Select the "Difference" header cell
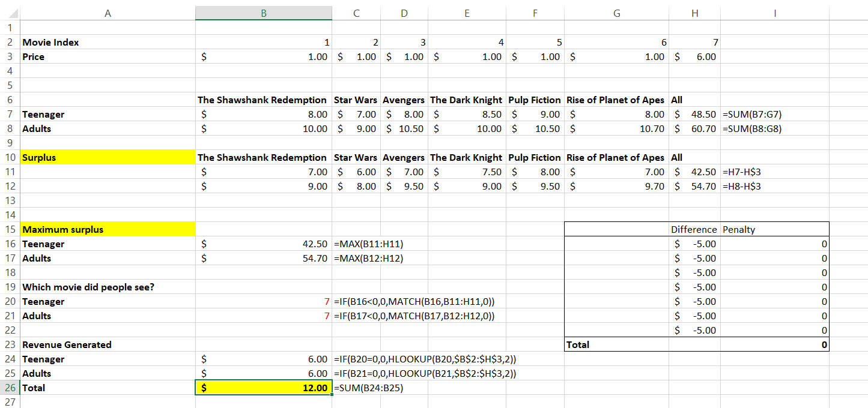Screen dimensions: 868x408 694,230
